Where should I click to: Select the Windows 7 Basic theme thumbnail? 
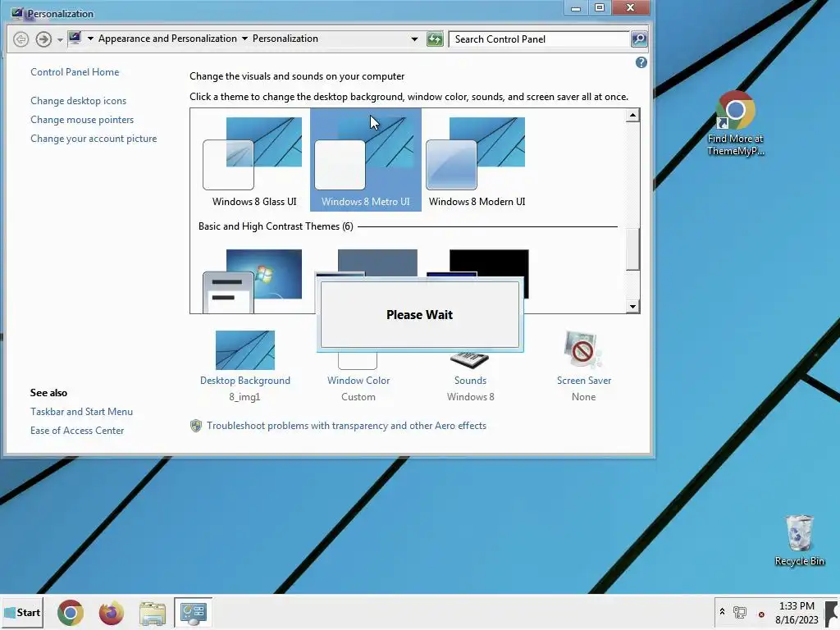coord(253,281)
